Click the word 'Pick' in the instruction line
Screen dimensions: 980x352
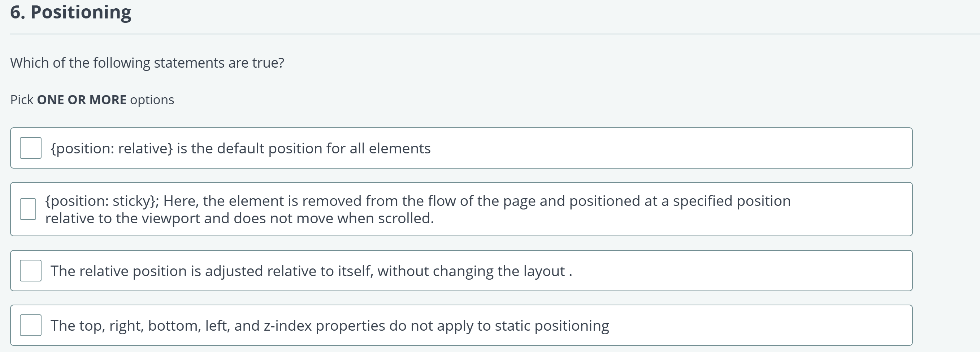[22, 100]
